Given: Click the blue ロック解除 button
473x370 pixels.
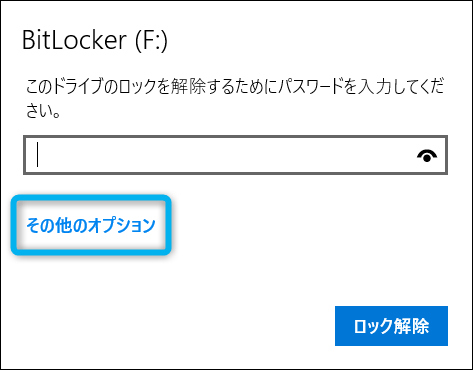Looking at the screenshot, I should 391,326.
